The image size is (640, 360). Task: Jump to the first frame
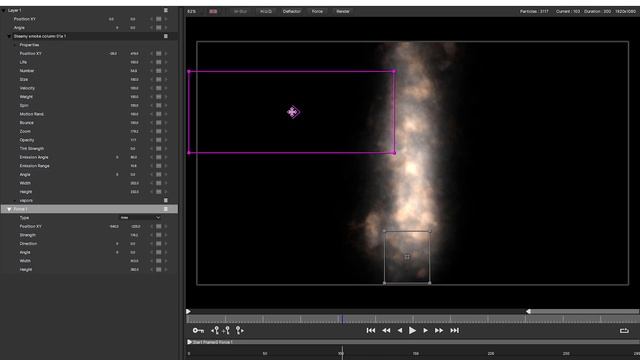pyautogui.click(x=371, y=331)
